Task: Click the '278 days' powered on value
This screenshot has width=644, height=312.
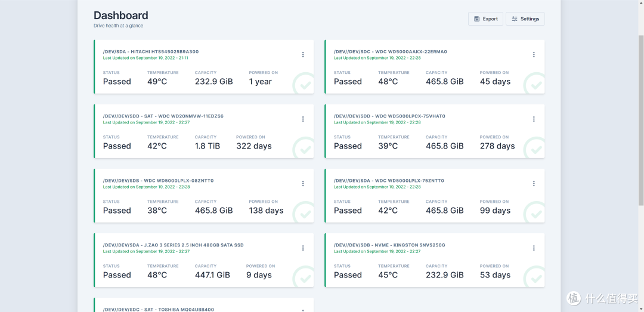Action: coord(497,146)
